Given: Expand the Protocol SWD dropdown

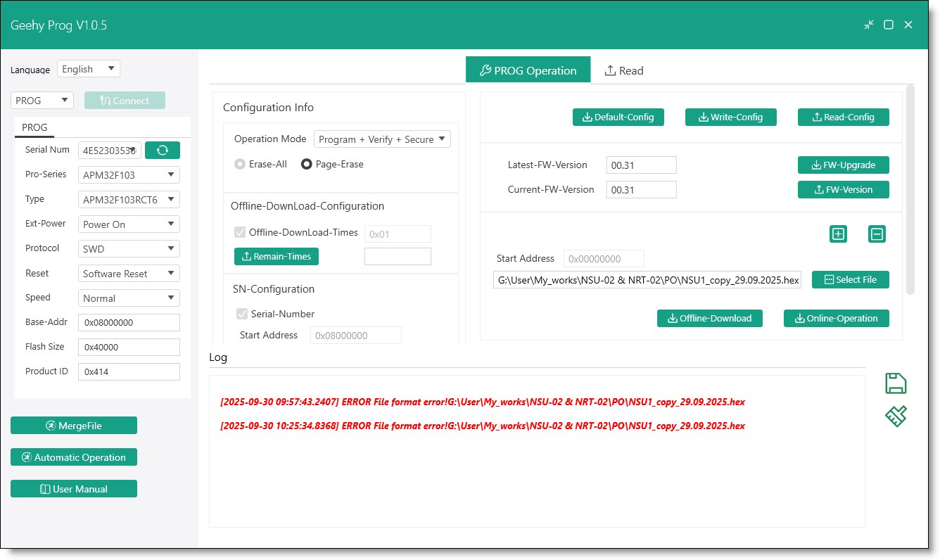Looking at the screenshot, I should pos(129,248).
